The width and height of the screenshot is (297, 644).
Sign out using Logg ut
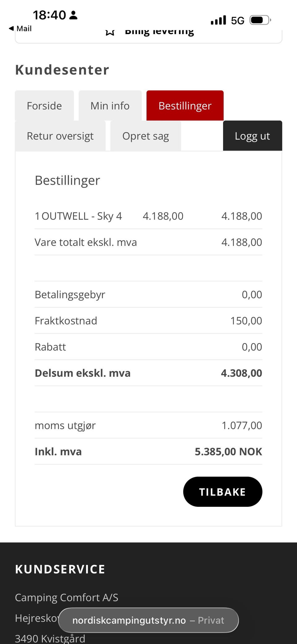252,136
